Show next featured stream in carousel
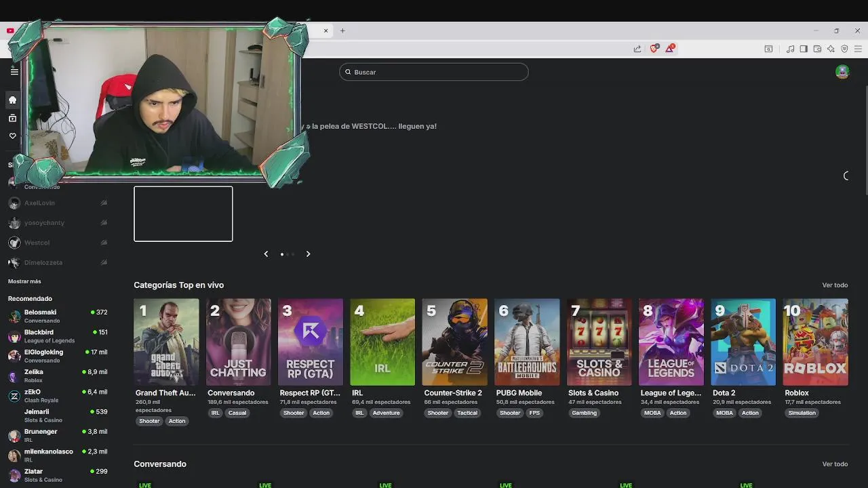The image size is (868, 488). [308, 253]
